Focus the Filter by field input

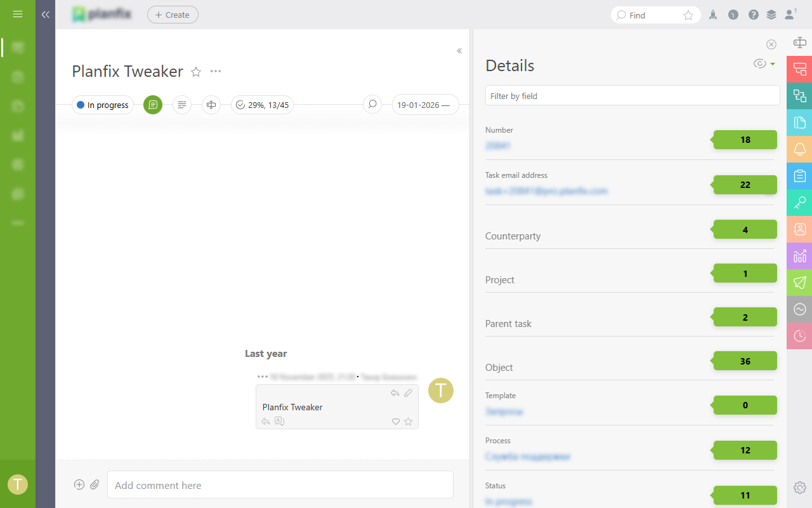632,96
